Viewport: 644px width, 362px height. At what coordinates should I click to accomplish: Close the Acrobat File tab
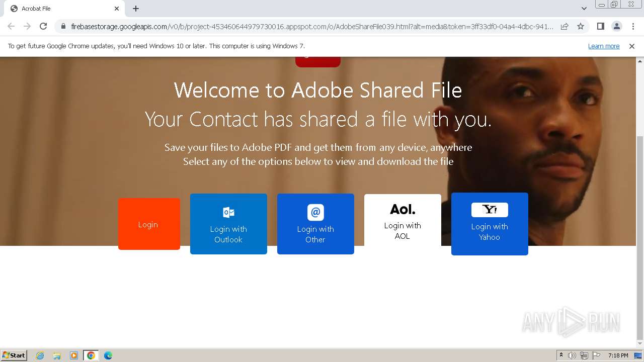(x=117, y=9)
